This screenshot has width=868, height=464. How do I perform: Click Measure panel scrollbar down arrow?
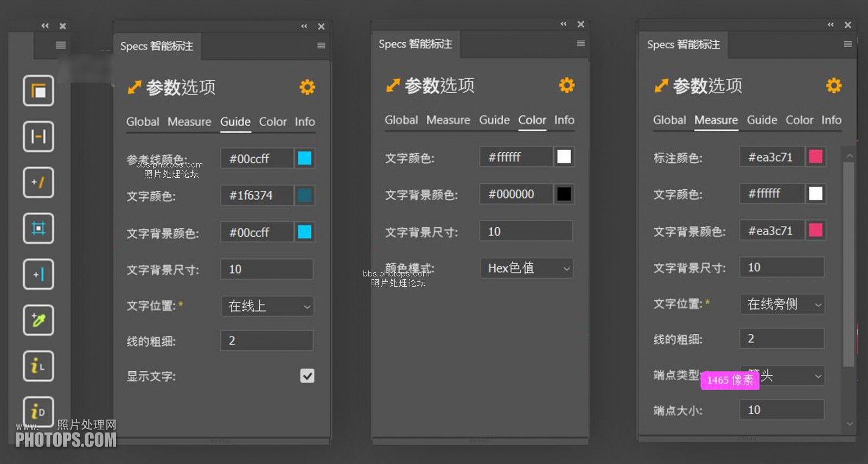pos(850,423)
